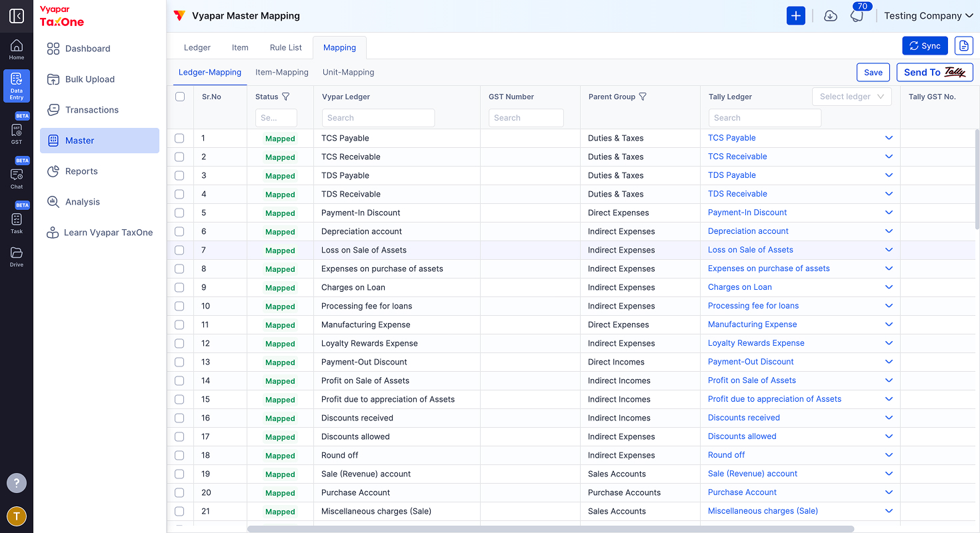Expand Tally Ledger dropdown for TDS Receivable
The width and height of the screenshot is (980, 533).
pos(889,194)
